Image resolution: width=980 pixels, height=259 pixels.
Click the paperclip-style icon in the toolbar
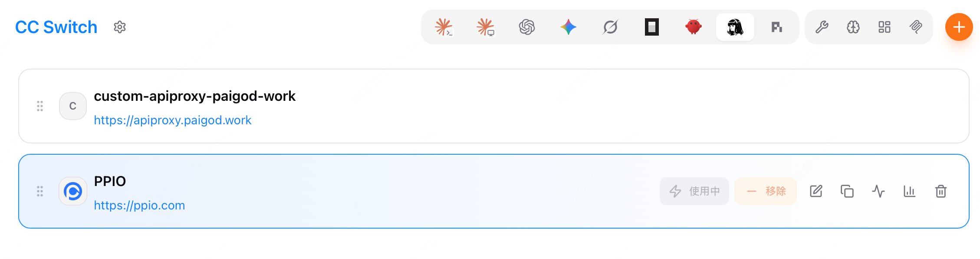click(916, 27)
